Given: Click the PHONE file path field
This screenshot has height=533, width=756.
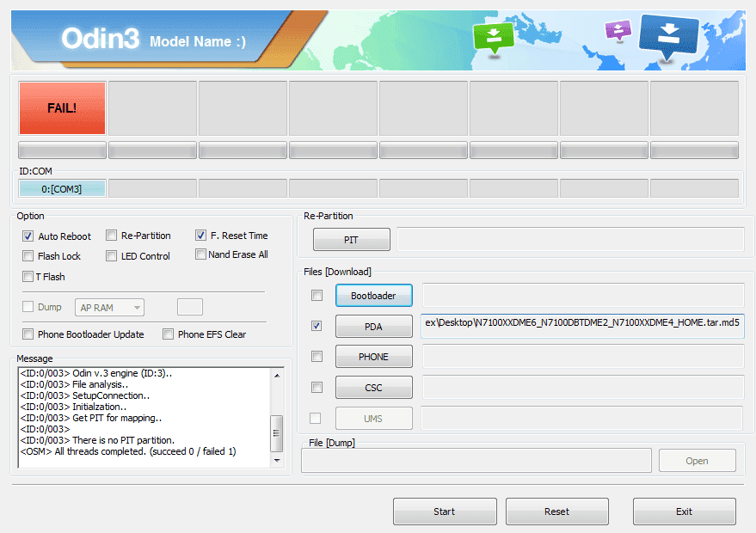Looking at the screenshot, I should click(x=583, y=357).
